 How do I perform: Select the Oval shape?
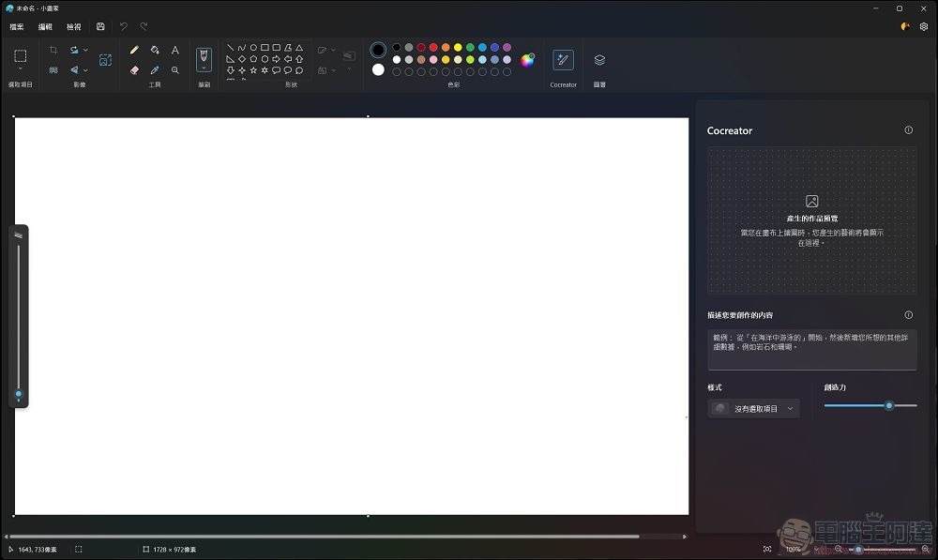point(253,47)
